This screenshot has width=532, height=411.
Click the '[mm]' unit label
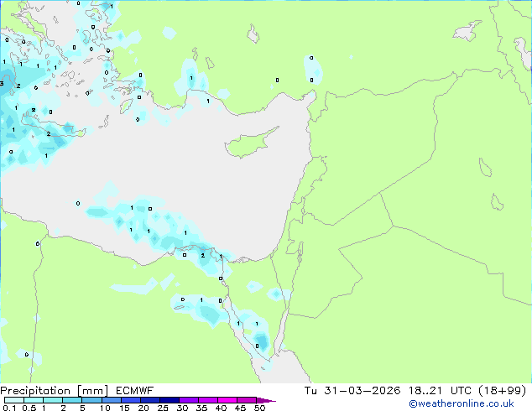point(92,391)
